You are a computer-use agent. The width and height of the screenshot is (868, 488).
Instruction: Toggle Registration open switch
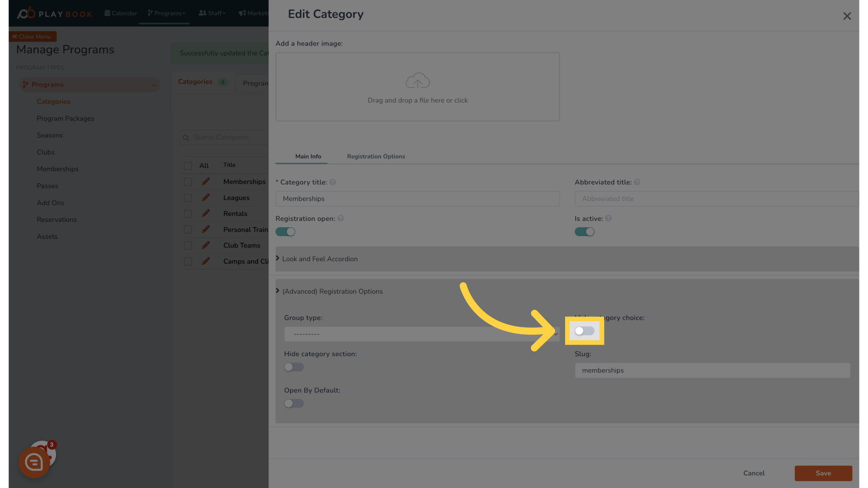coord(285,232)
